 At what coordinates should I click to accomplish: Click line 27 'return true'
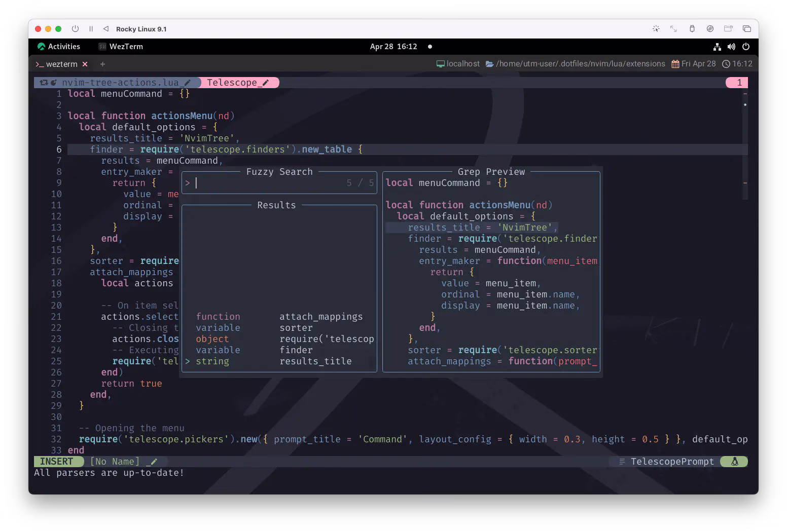(131, 384)
